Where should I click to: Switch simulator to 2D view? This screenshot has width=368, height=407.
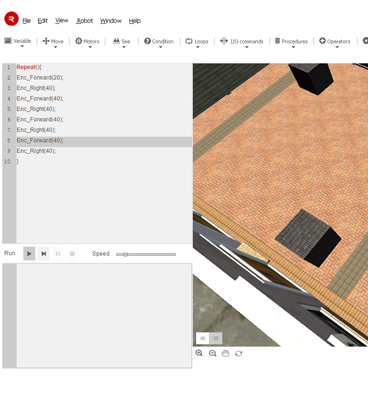pos(216,338)
